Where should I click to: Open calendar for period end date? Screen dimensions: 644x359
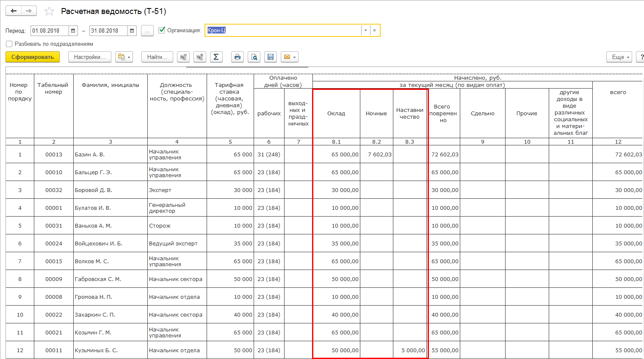tap(132, 31)
